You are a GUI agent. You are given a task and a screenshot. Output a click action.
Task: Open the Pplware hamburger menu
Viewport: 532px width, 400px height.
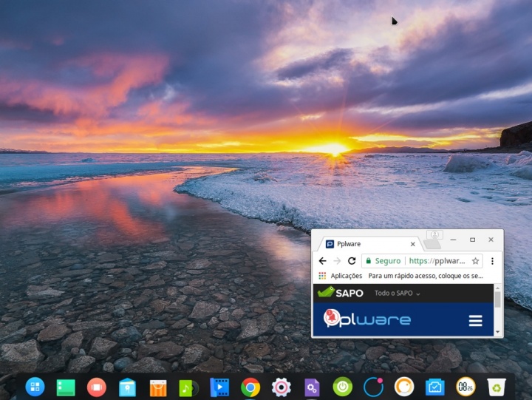[x=475, y=320]
